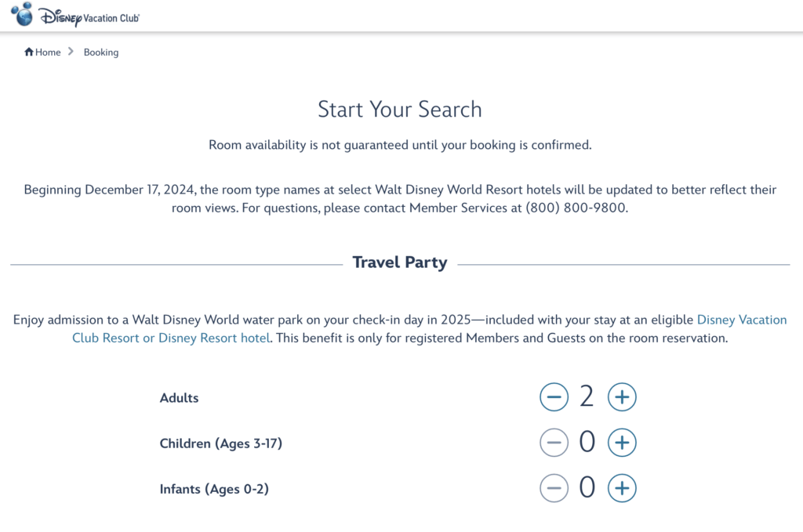Decrease the number of Adults
803x532 pixels.
554,397
